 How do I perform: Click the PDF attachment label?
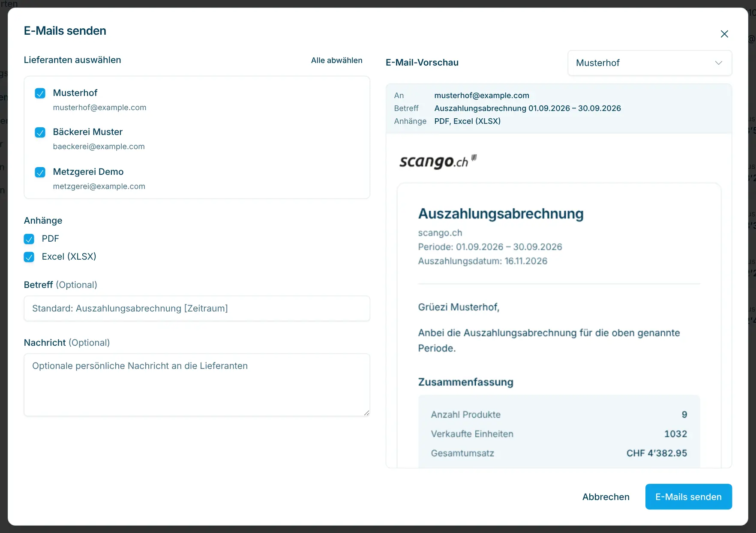50,239
